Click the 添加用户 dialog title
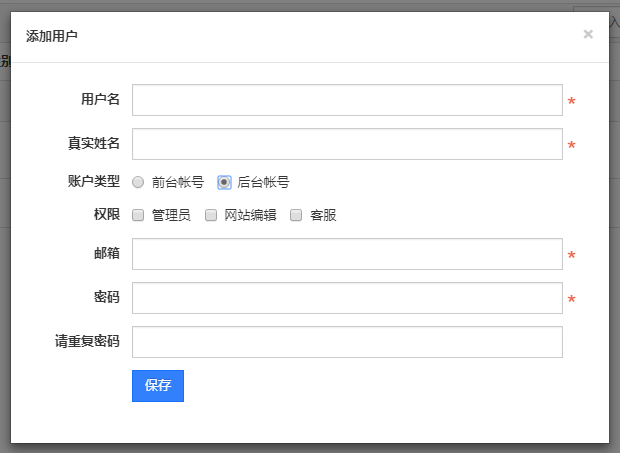The image size is (620, 453). tap(52, 36)
